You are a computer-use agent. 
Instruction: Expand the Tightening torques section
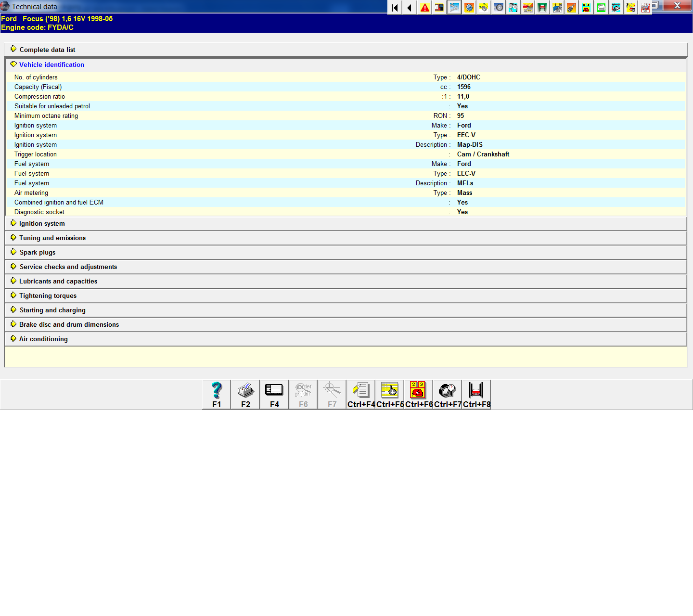(346, 295)
